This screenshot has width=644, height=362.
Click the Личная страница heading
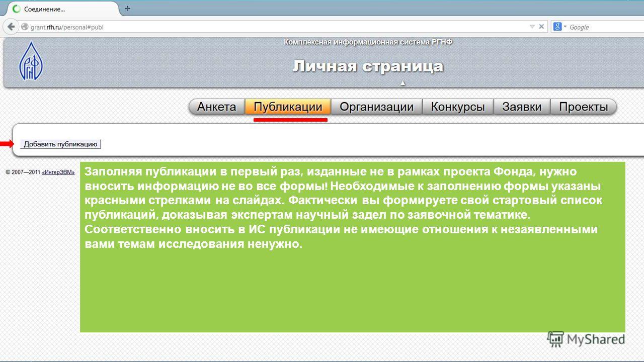click(x=368, y=66)
